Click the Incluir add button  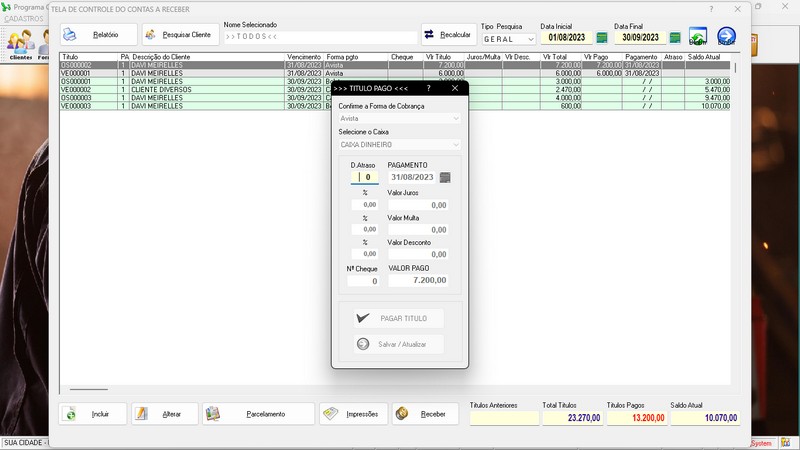[93, 414]
